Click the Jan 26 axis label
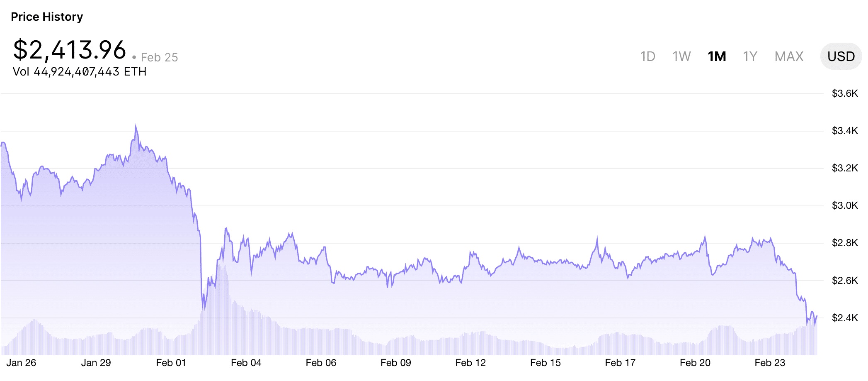The width and height of the screenshot is (868, 381). pyautogui.click(x=21, y=363)
